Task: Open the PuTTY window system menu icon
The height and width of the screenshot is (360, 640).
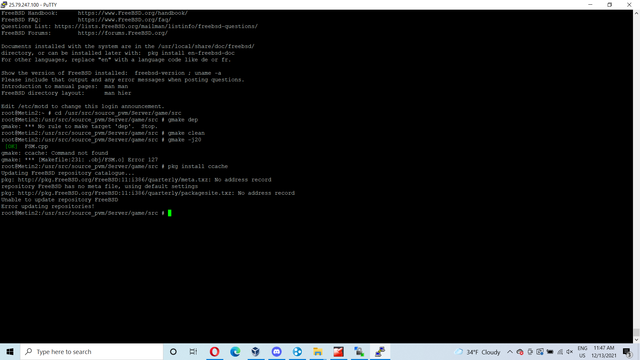Action: click(4, 4)
